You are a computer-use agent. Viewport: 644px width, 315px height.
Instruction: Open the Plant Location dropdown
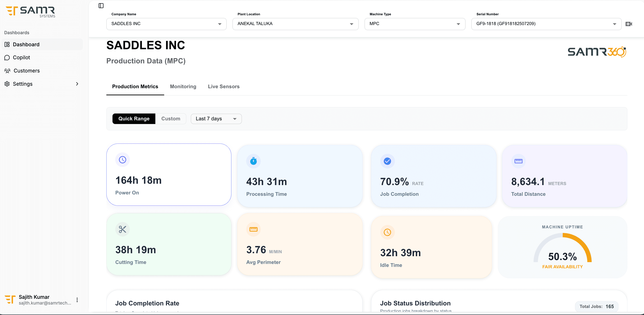pos(296,24)
